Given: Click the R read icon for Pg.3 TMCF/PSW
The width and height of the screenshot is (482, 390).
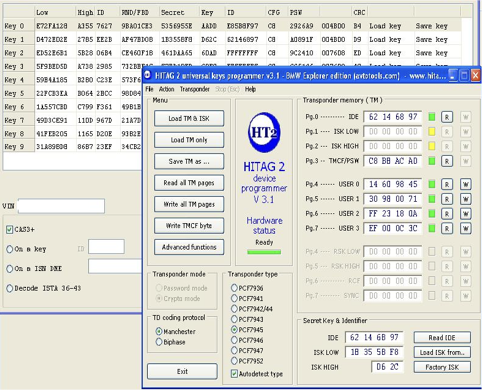Looking at the screenshot, I should [447, 161].
